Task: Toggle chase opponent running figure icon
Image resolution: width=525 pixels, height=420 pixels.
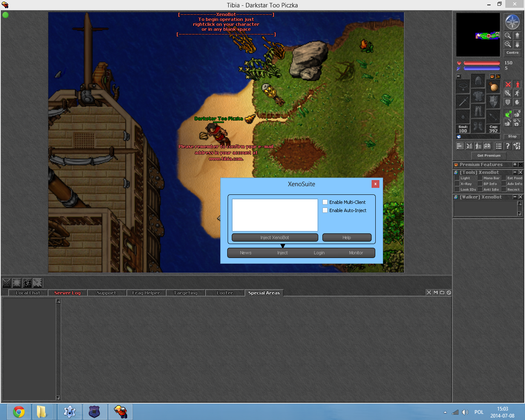Action: pos(517,94)
